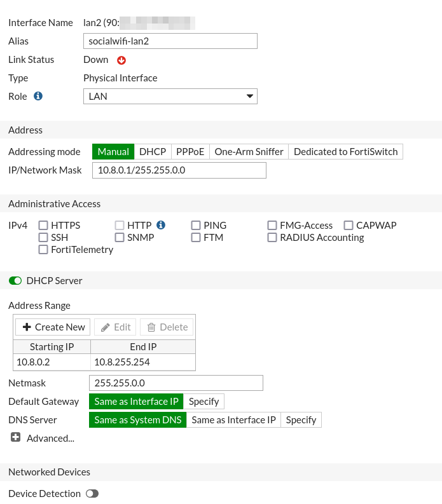The image size is (442, 504).
Task: Enable the HTTPS administrative access checkbox
Action: 44,226
